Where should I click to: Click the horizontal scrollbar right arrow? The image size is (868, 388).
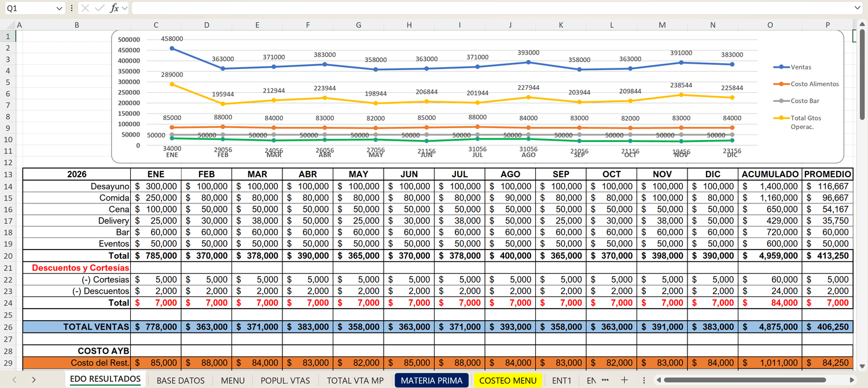coord(852,380)
